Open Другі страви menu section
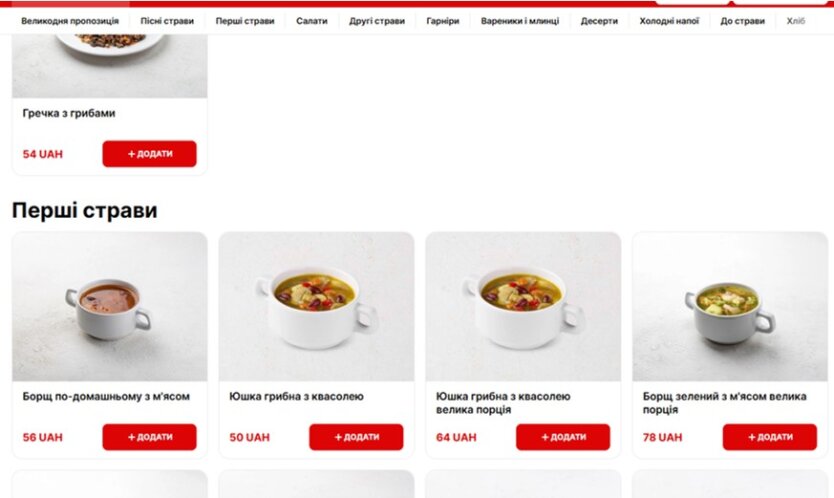 click(x=377, y=21)
